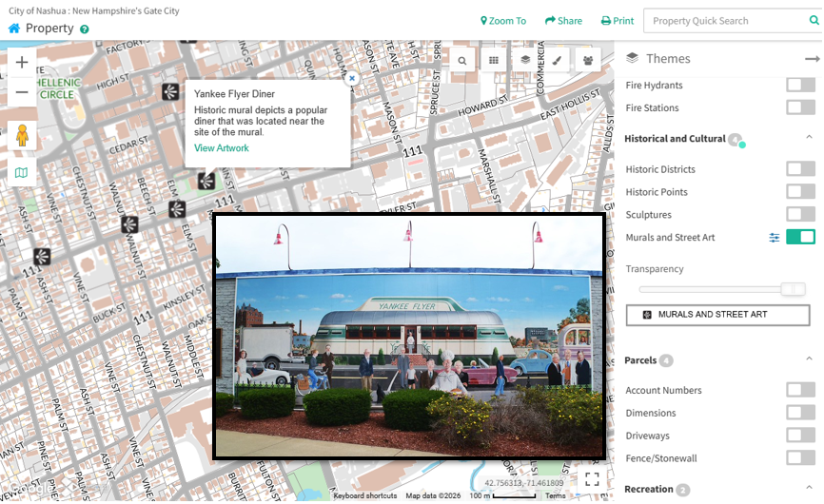
Task: Click the Recreation section heading
Action: (x=649, y=489)
